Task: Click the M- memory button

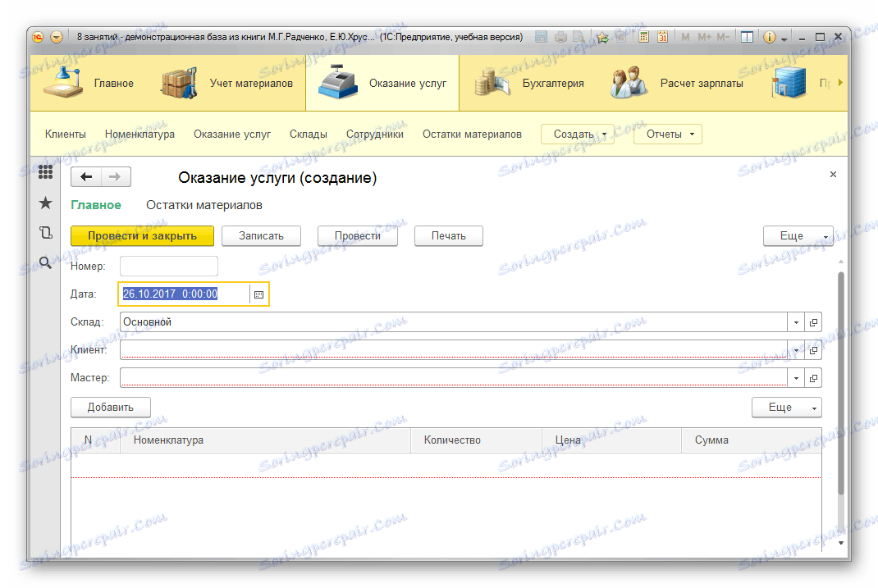Action: coord(723,37)
